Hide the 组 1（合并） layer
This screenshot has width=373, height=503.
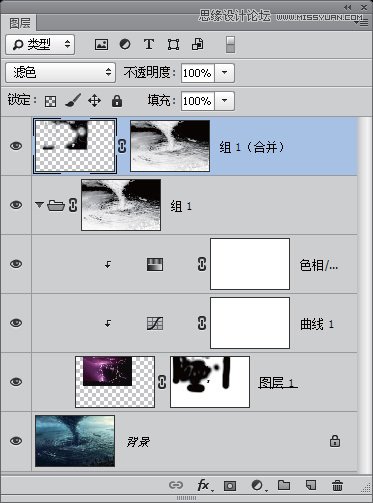16,146
